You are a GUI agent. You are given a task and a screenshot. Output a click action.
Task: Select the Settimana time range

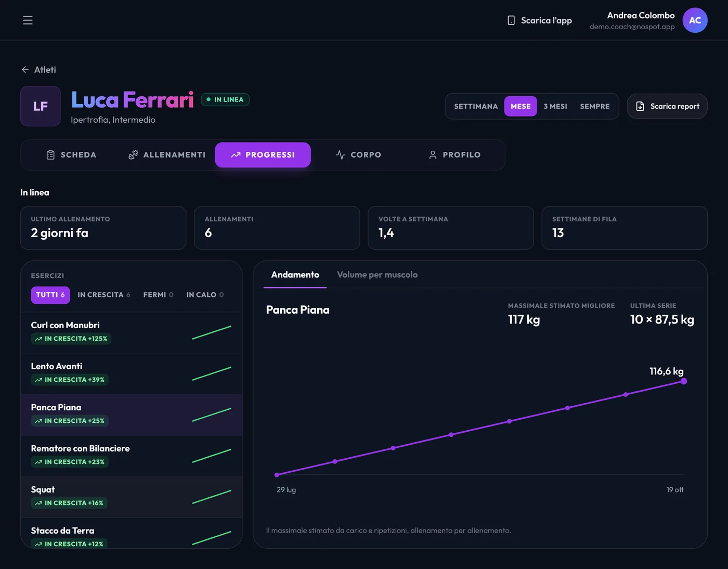(x=476, y=106)
